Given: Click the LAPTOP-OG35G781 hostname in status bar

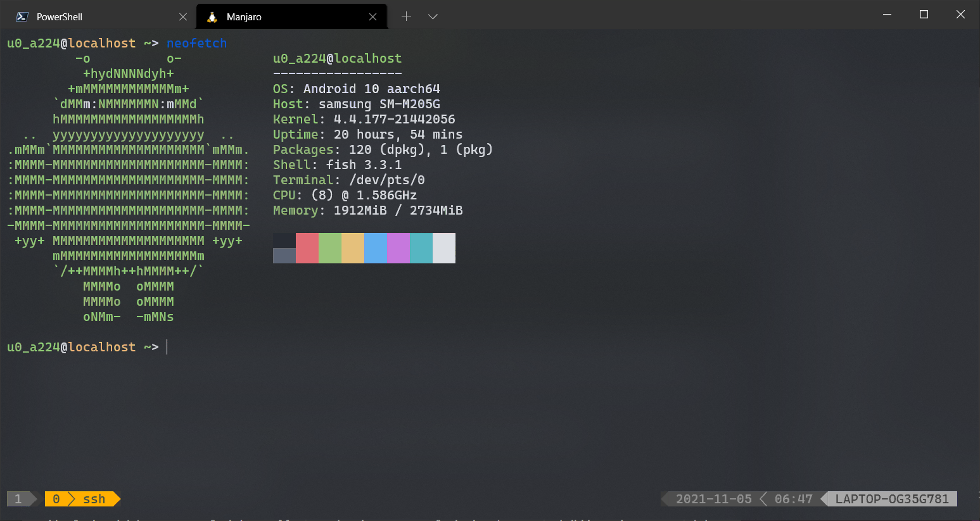Looking at the screenshot, I should click(x=891, y=499).
